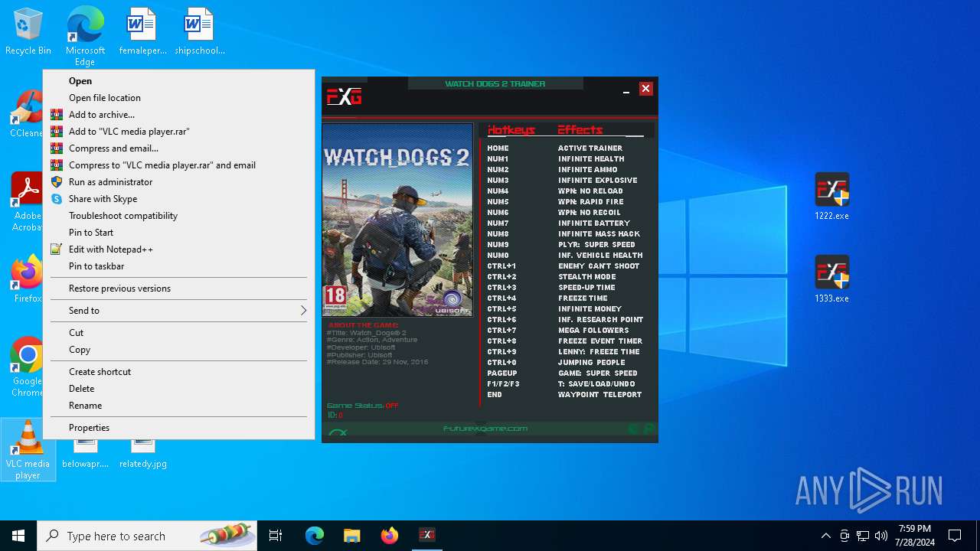Choose Compress to "VLC media player.rar" and email
This screenshot has width=980, height=551.
pyautogui.click(x=178, y=165)
